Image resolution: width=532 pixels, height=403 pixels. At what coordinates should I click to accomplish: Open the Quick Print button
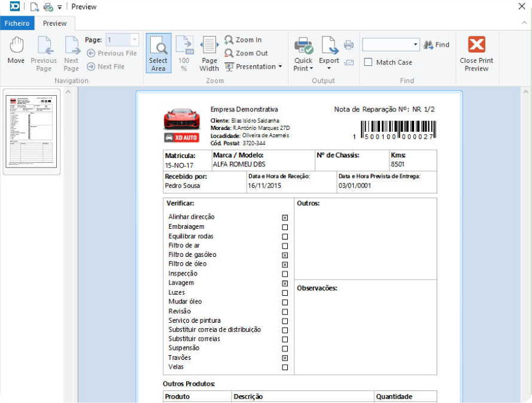(303, 53)
